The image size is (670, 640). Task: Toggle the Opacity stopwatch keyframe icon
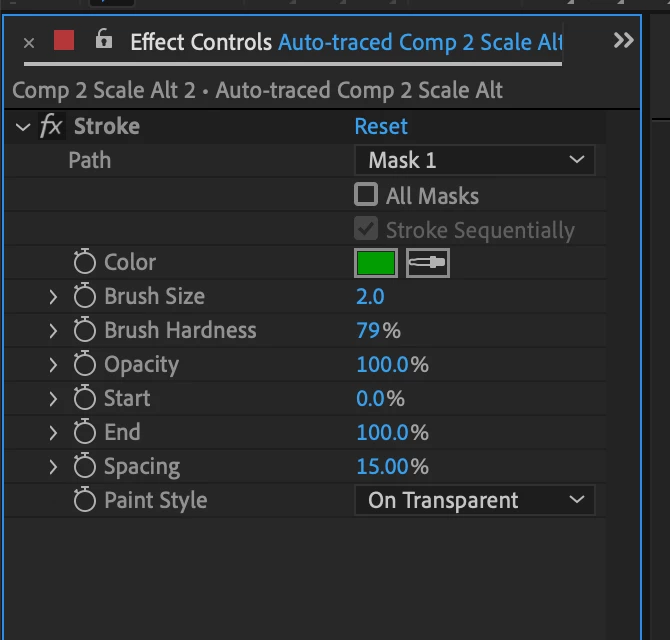(x=85, y=365)
